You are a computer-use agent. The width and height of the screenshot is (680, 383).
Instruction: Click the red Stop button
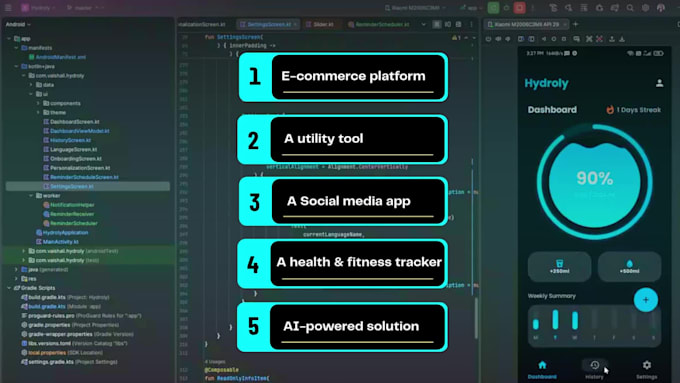tap(520, 8)
